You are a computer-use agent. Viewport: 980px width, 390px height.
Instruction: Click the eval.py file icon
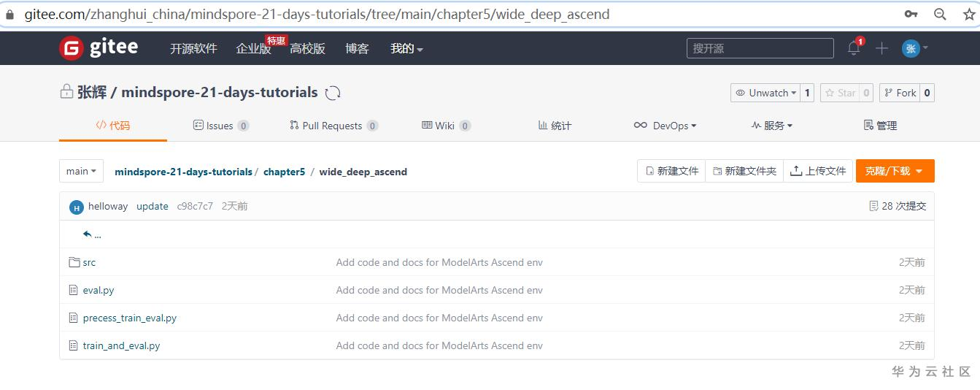[x=73, y=290]
